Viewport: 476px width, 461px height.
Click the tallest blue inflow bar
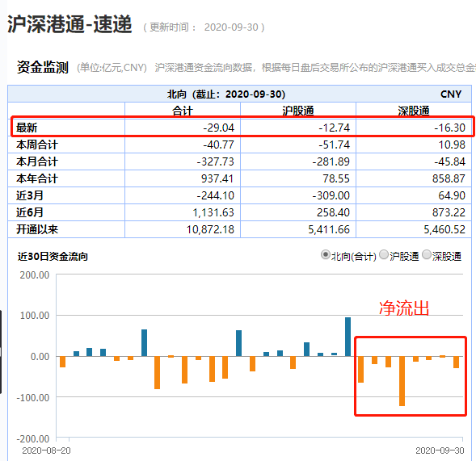click(348, 337)
